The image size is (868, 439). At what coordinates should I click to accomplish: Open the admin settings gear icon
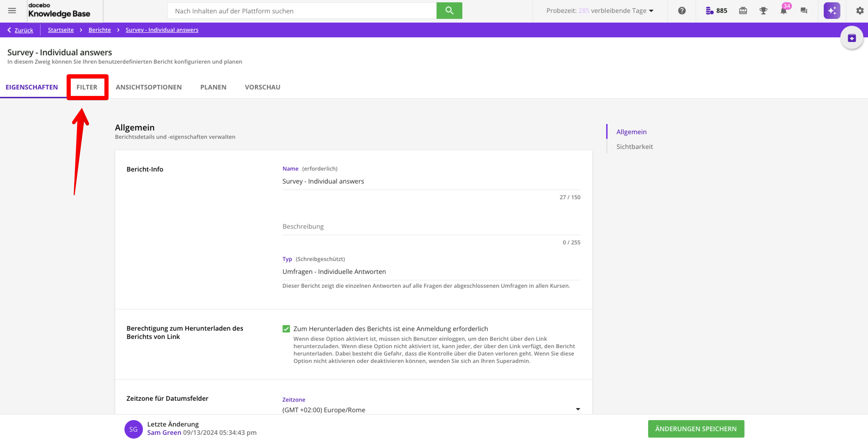pos(859,11)
